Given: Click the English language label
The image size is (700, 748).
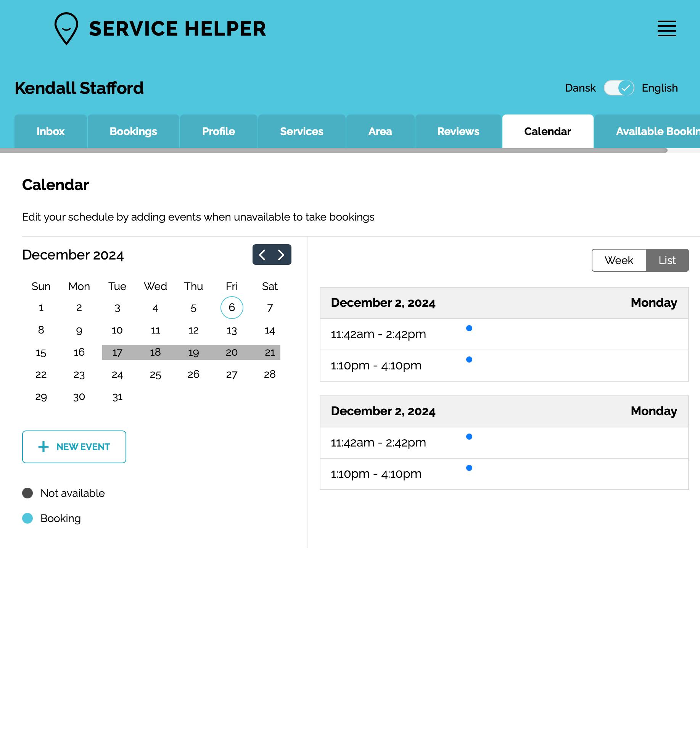Looking at the screenshot, I should [660, 88].
